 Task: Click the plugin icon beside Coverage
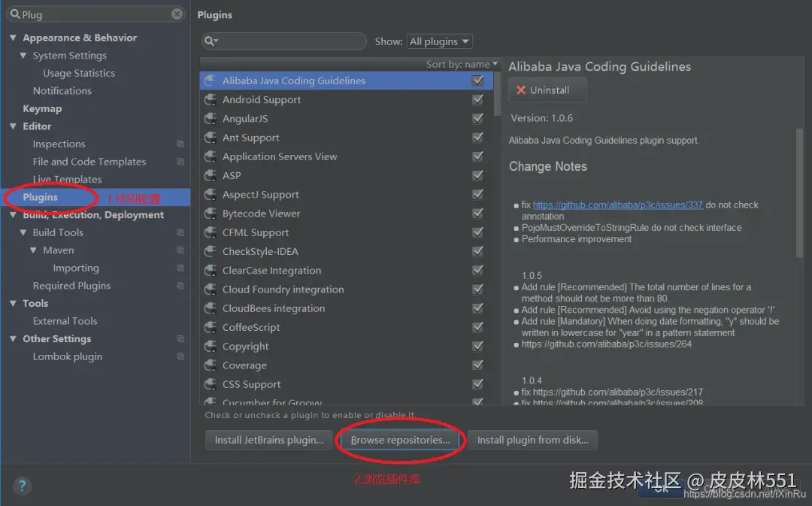(x=211, y=365)
